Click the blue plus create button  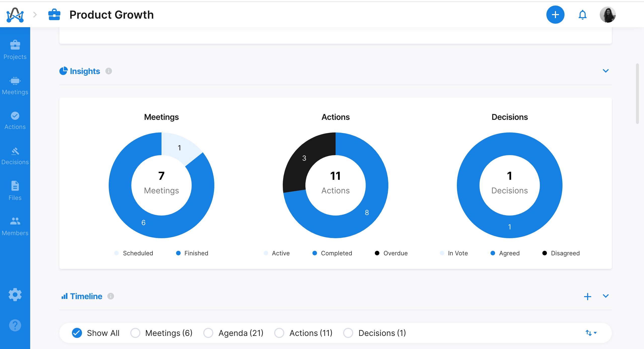[555, 15]
